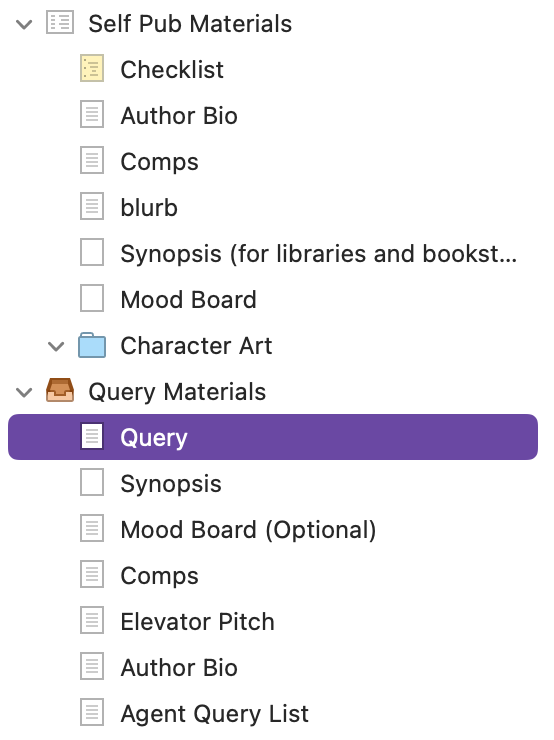Image resolution: width=554 pixels, height=740 pixels.
Task: Click the Self Pub Materials list icon
Action: (x=60, y=23)
